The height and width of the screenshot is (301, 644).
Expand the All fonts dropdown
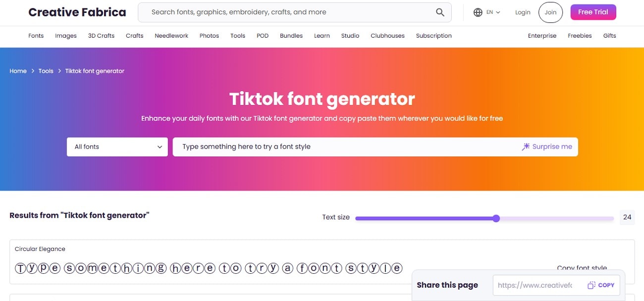coord(117,147)
